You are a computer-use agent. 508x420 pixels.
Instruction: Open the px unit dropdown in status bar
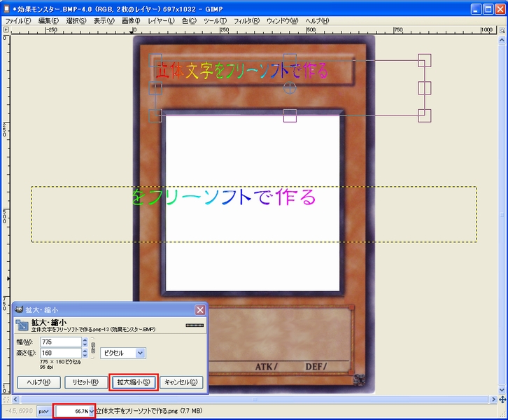[43, 411]
